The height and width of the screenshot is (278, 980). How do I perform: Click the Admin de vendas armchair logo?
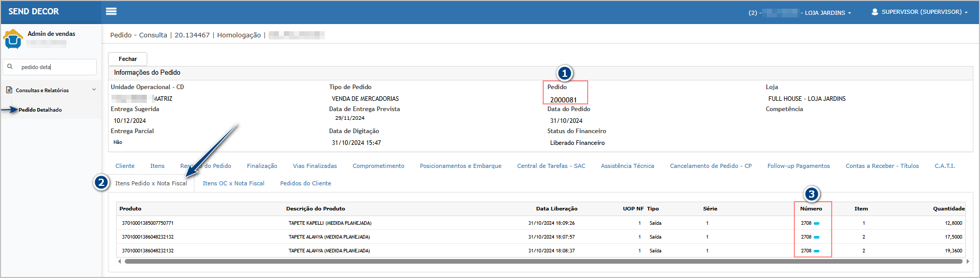[13, 39]
